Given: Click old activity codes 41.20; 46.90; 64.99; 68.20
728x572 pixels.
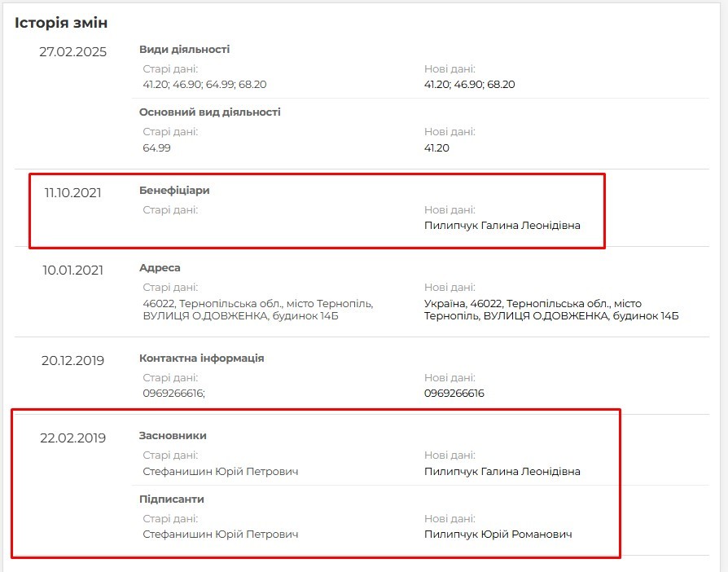Looking at the screenshot, I should [204, 85].
